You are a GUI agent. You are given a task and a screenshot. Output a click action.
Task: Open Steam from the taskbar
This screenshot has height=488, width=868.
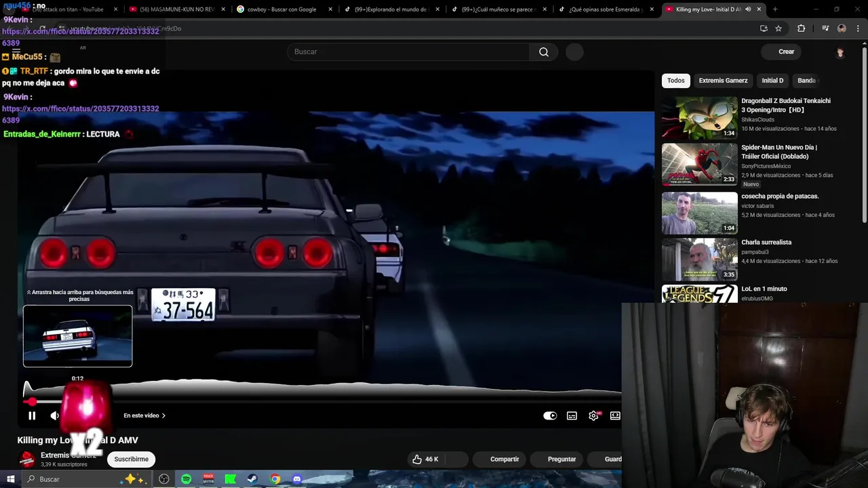tap(252, 479)
